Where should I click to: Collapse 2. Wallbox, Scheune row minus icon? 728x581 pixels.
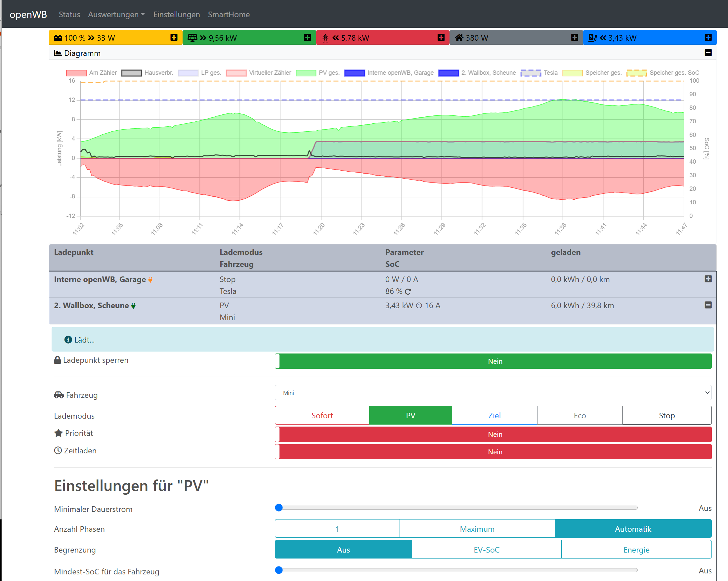[708, 305]
